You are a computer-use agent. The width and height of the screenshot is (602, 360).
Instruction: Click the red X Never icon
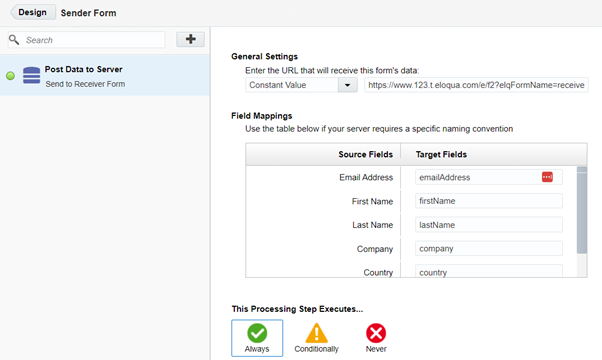[376, 333]
